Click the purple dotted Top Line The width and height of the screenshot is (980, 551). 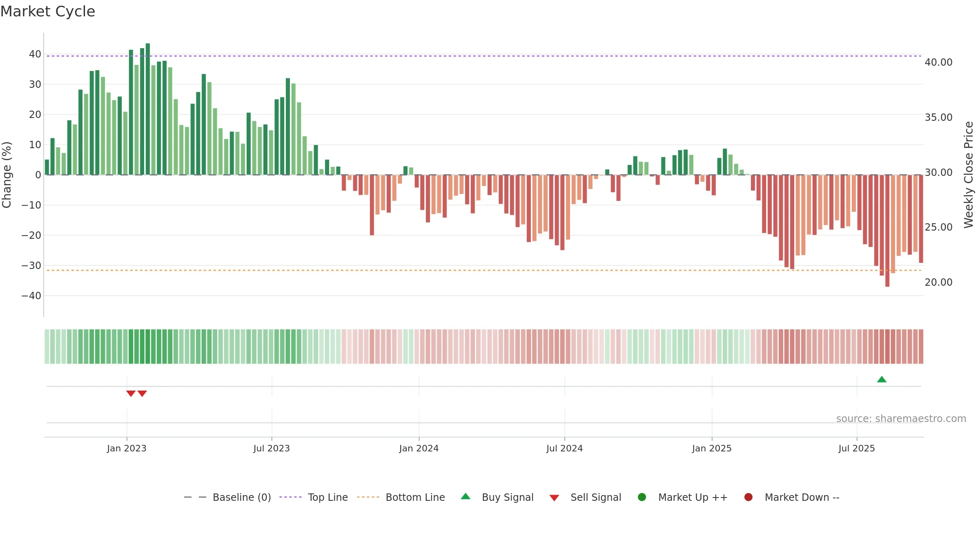click(484, 56)
